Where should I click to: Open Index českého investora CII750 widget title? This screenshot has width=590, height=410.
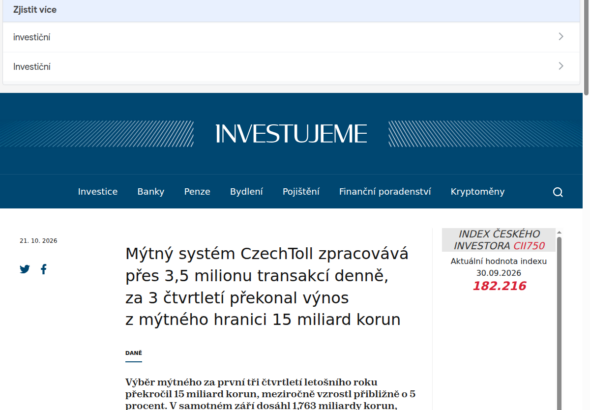point(499,240)
